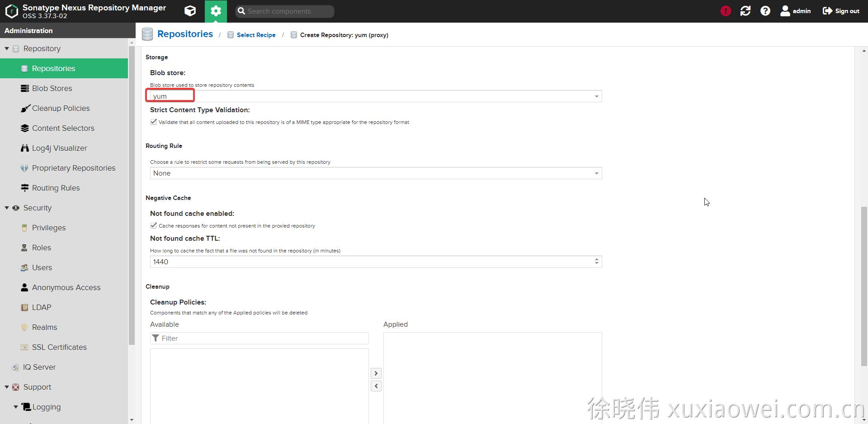Open the Routing Rule dropdown
Viewport: 868px width, 424px height.
pyautogui.click(x=596, y=173)
